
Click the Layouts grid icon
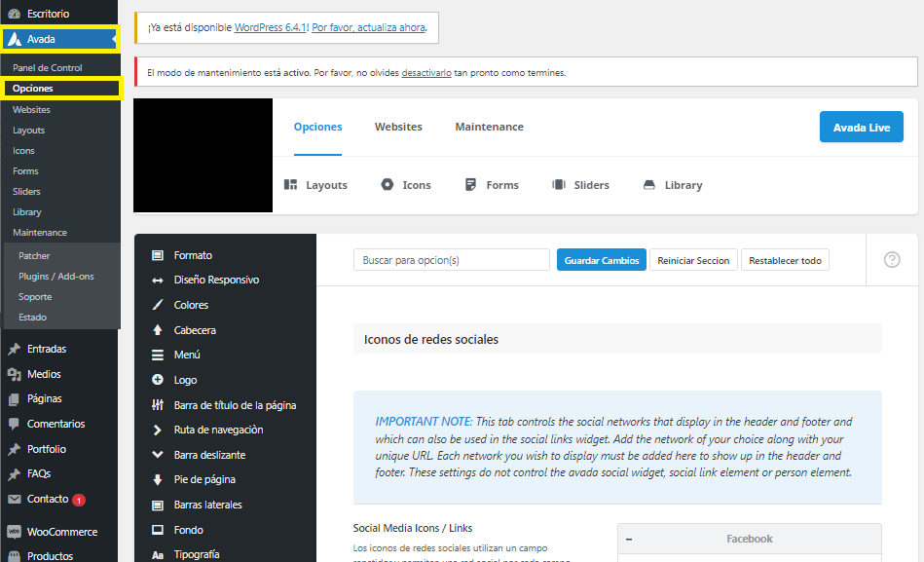pyautogui.click(x=290, y=185)
